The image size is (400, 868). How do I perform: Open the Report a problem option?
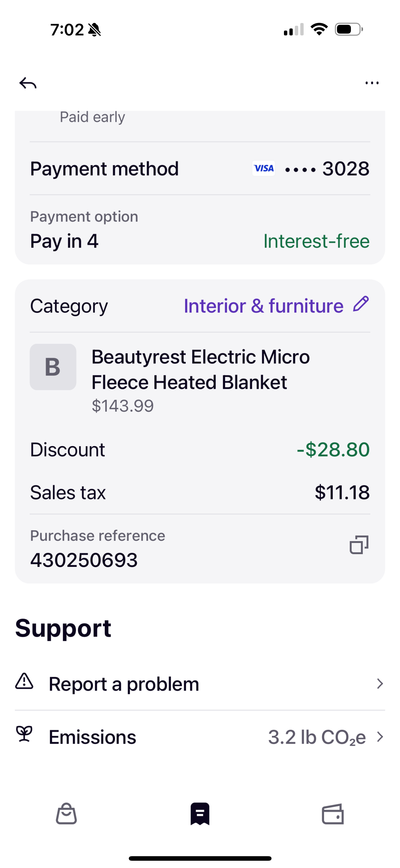coord(200,684)
